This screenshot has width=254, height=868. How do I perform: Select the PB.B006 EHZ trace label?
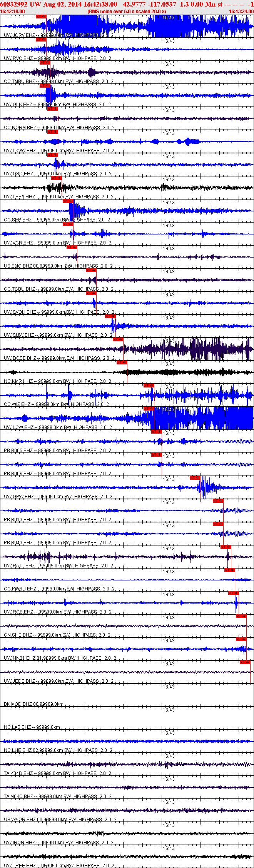(58, 473)
